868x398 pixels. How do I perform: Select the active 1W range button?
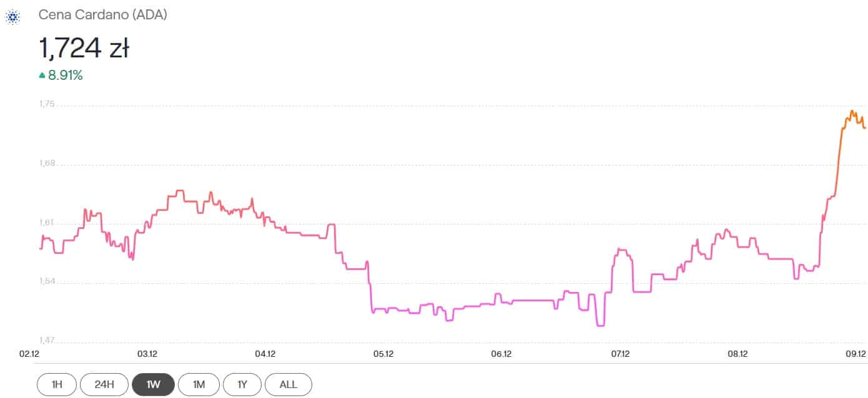(x=153, y=384)
